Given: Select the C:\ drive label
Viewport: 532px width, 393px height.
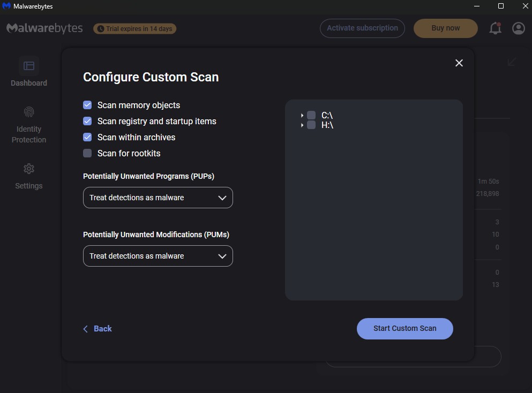Looking at the screenshot, I should click(x=327, y=115).
